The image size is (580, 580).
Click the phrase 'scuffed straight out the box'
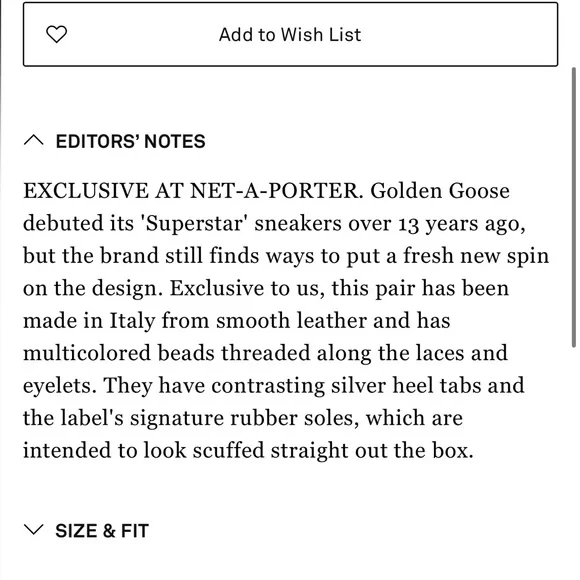click(333, 451)
